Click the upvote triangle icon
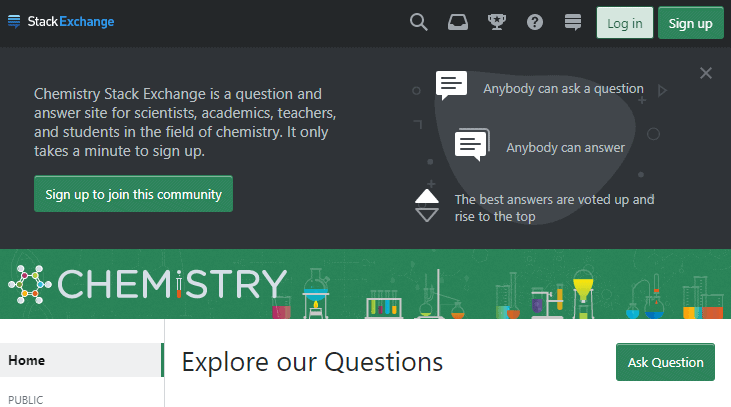 coord(427,195)
